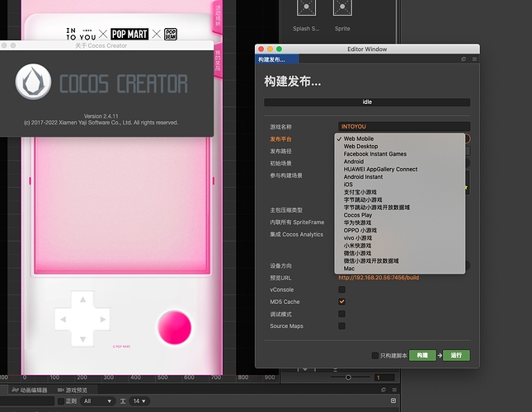Click the Editor Window popout icon

pyautogui.click(x=464, y=59)
